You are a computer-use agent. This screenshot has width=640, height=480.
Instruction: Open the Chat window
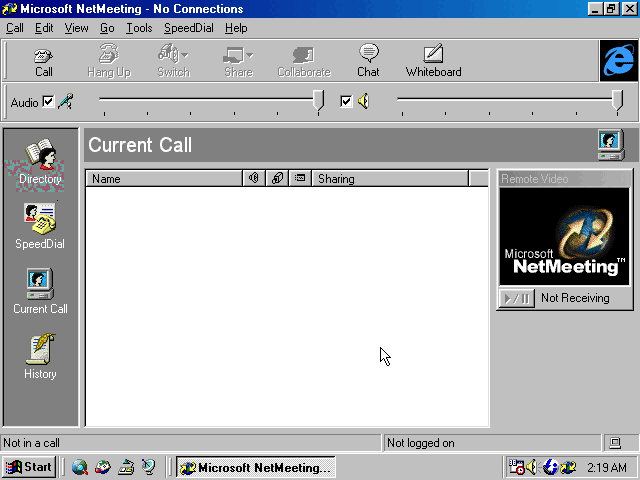(x=369, y=61)
